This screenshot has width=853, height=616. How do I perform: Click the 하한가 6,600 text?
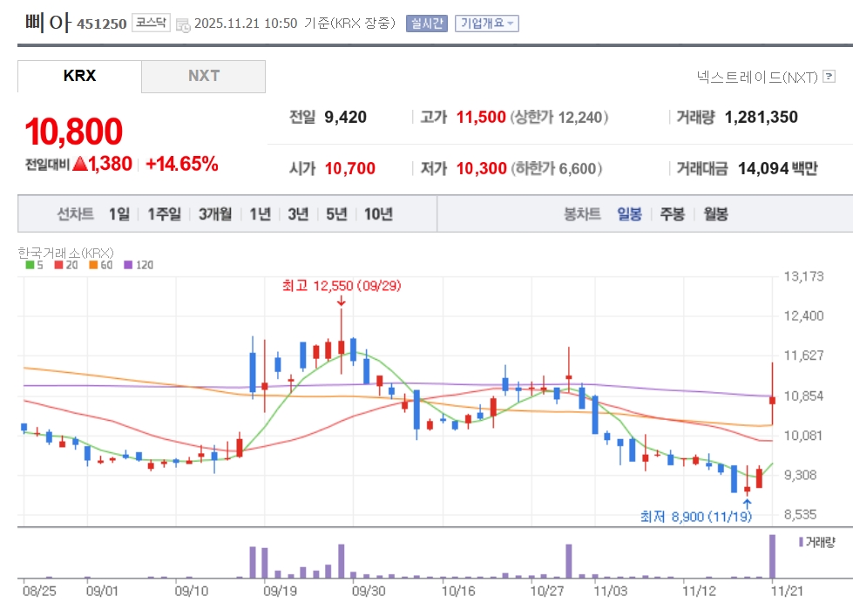[557, 168]
